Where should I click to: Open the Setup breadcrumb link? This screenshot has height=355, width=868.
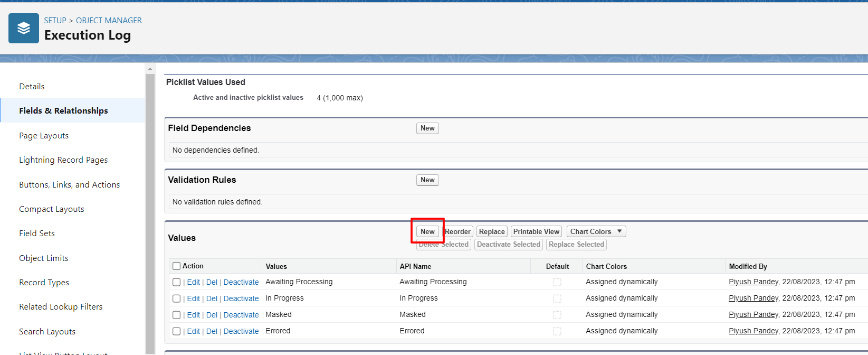click(55, 21)
